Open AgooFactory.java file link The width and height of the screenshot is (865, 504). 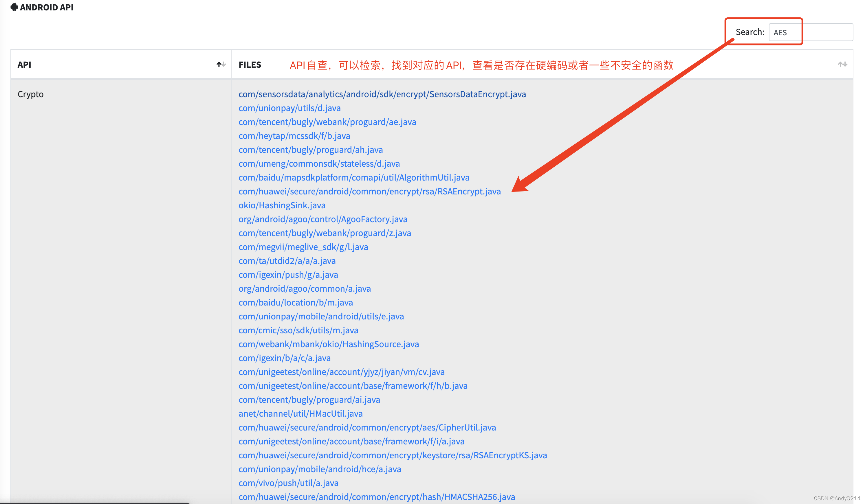323,219
